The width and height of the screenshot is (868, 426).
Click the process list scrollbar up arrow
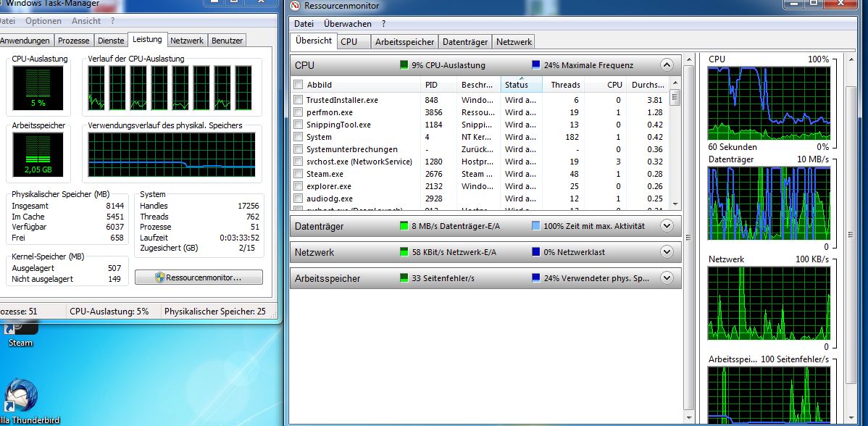[675, 83]
